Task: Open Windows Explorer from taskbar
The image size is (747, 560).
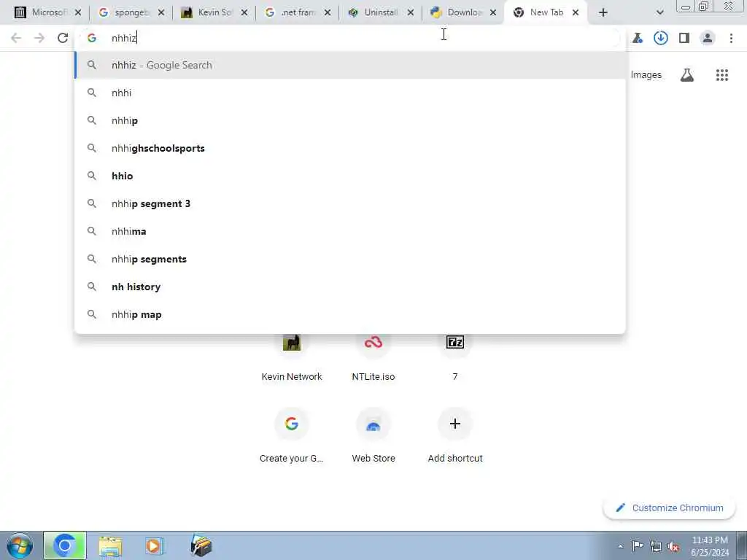Action: click(111, 546)
